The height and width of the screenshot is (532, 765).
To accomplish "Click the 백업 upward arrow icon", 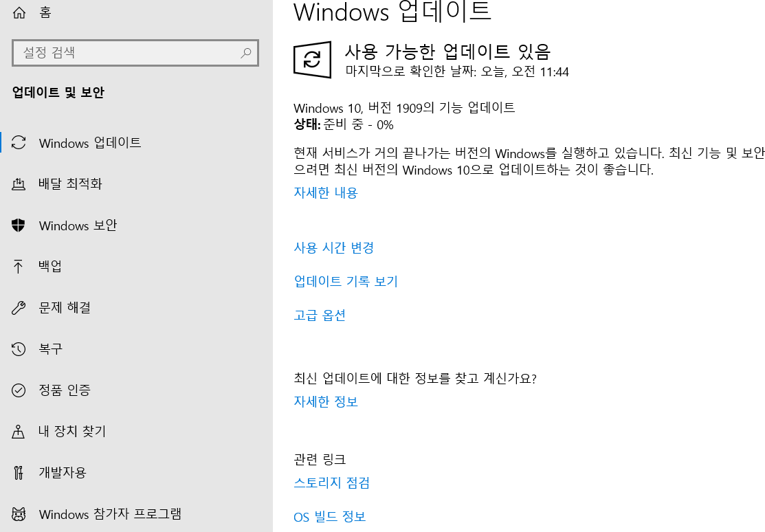I will pos(19,267).
